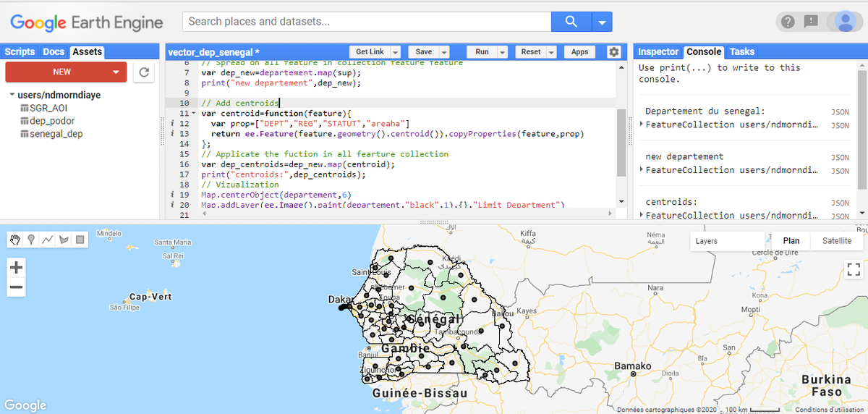Viewport: 868px width, 414px height.
Task: Click the info marker on line 13
Action: pos(171,134)
